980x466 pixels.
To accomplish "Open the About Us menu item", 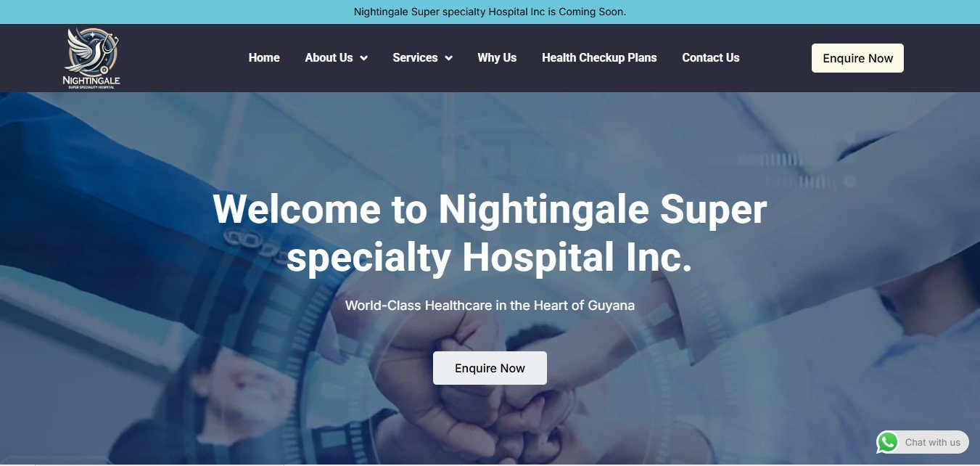I will click(329, 58).
